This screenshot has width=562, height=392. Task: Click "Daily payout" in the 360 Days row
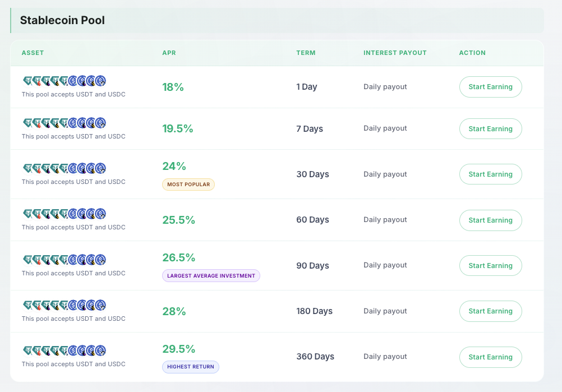coord(385,357)
